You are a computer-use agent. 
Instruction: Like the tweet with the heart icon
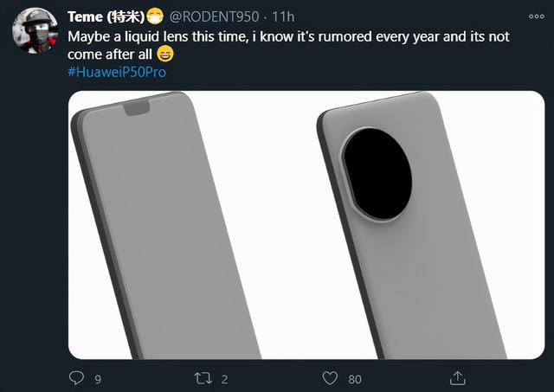(329, 378)
